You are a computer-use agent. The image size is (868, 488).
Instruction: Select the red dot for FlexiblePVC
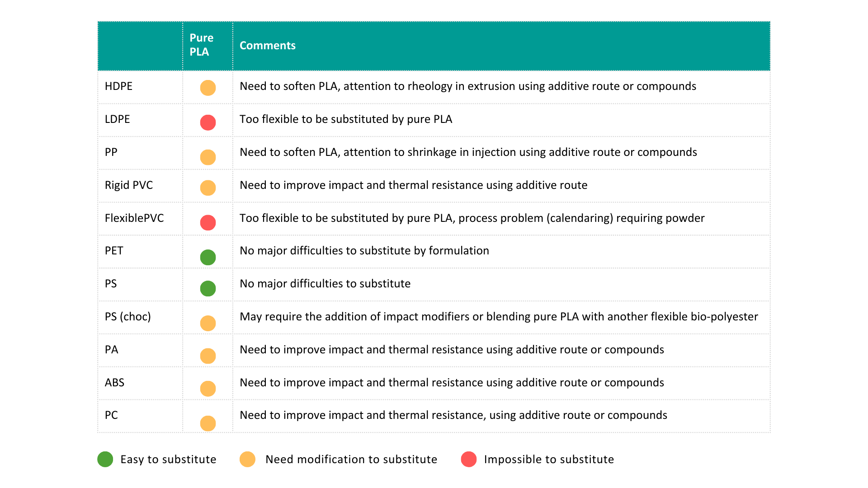208,222
